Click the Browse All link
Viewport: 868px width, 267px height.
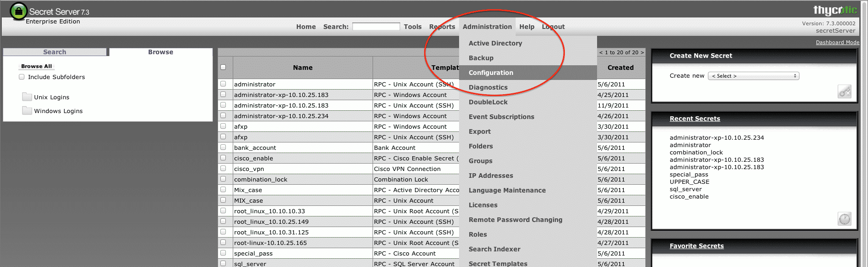(x=36, y=66)
